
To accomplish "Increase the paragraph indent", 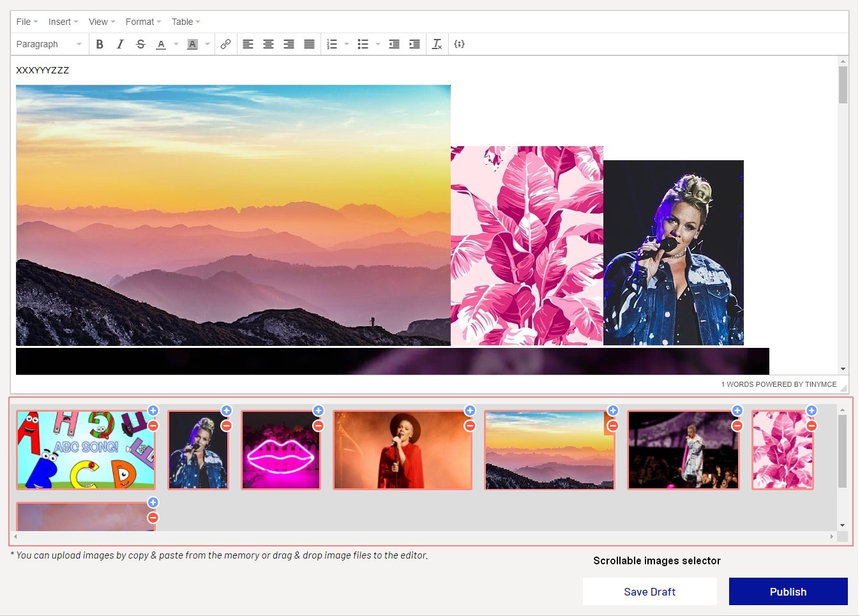I will click(x=414, y=44).
